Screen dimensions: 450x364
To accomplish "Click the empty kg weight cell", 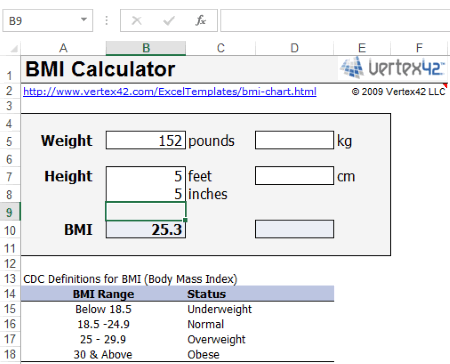I will [294, 140].
